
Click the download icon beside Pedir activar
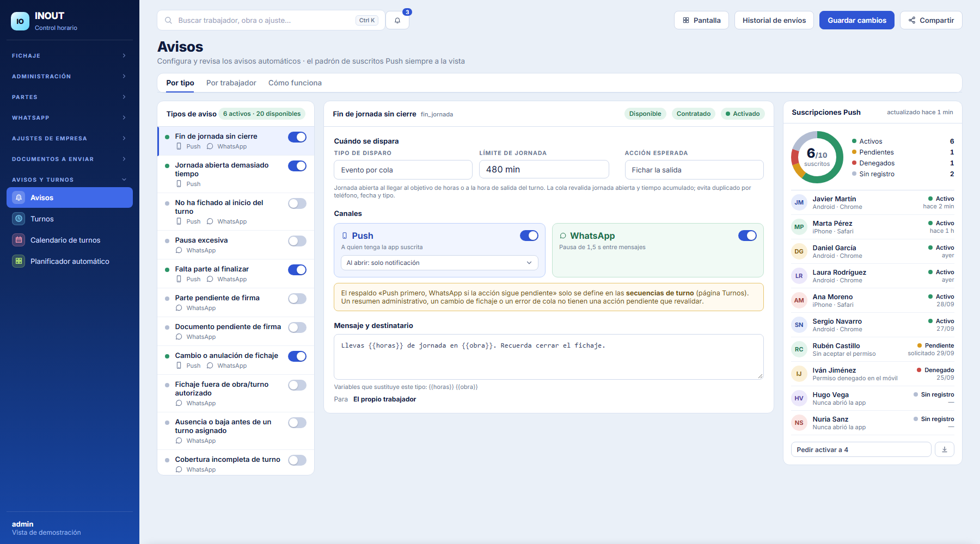(x=945, y=449)
